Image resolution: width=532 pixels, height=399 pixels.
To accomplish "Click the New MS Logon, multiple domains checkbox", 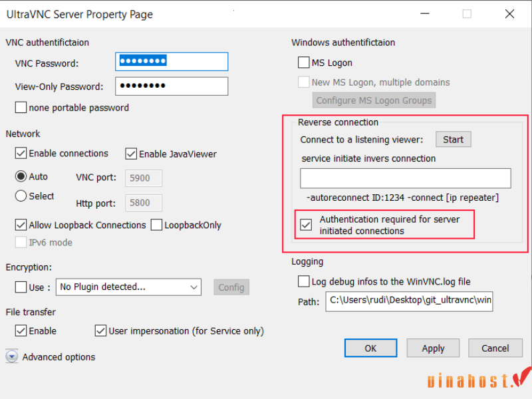I will tap(304, 82).
